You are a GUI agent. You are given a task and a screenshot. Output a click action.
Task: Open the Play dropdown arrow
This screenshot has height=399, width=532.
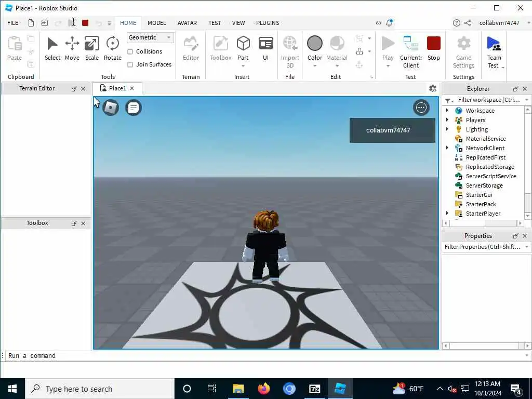click(x=388, y=66)
